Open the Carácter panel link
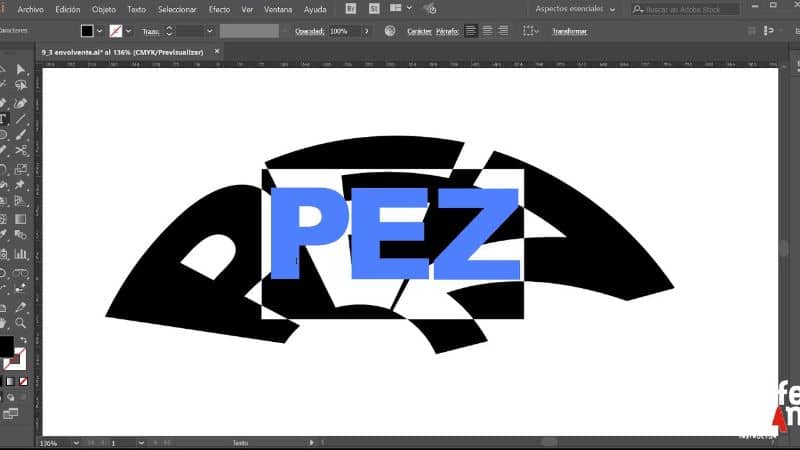800x450 pixels. pos(419,31)
